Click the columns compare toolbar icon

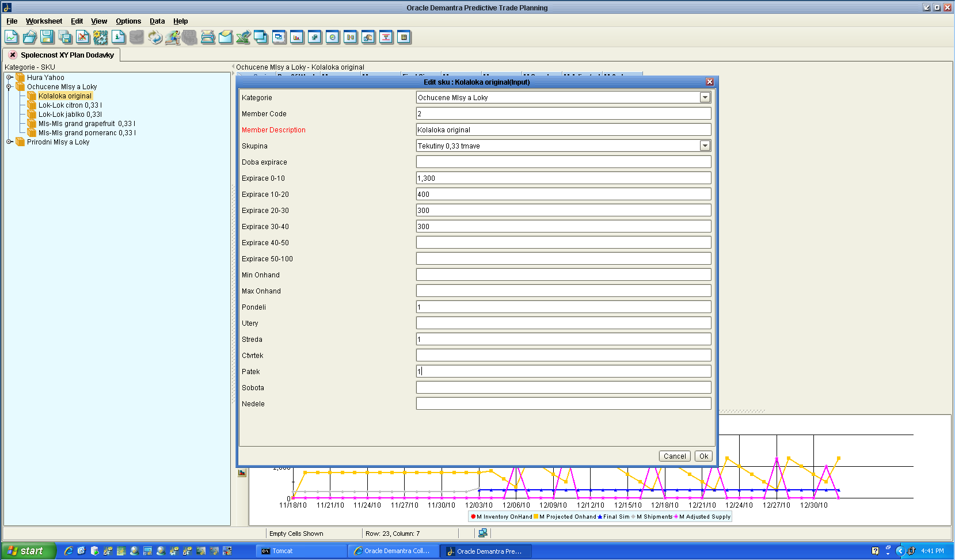tap(351, 37)
